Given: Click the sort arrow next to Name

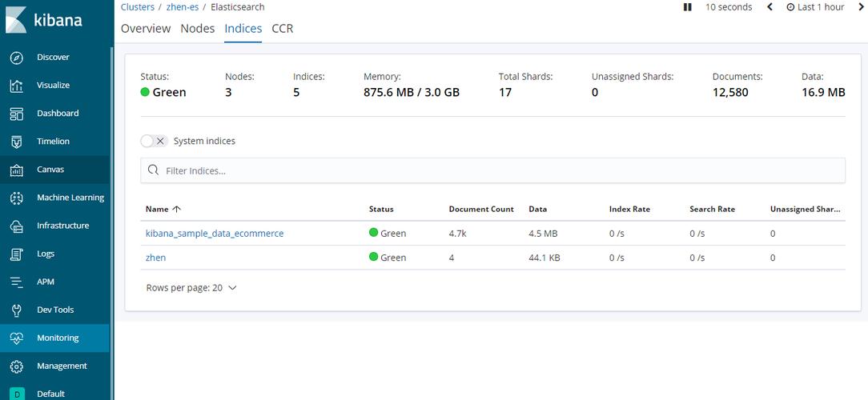Looking at the screenshot, I should coord(177,209).
